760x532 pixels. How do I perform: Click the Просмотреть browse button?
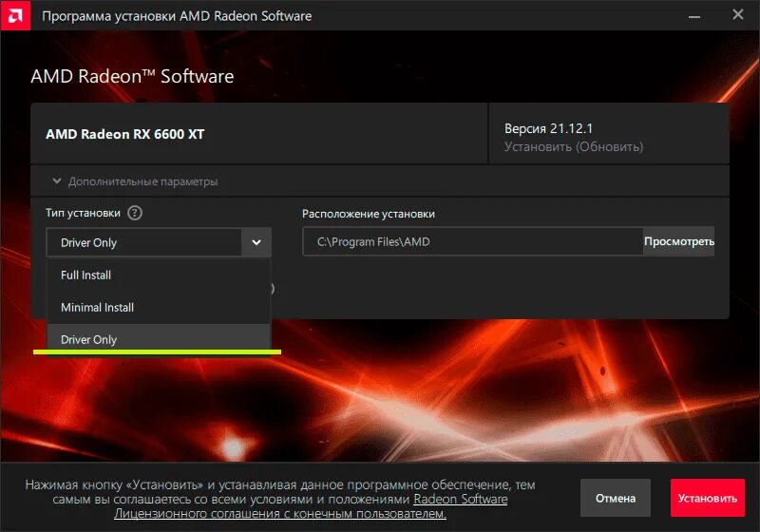coord(679,241)
